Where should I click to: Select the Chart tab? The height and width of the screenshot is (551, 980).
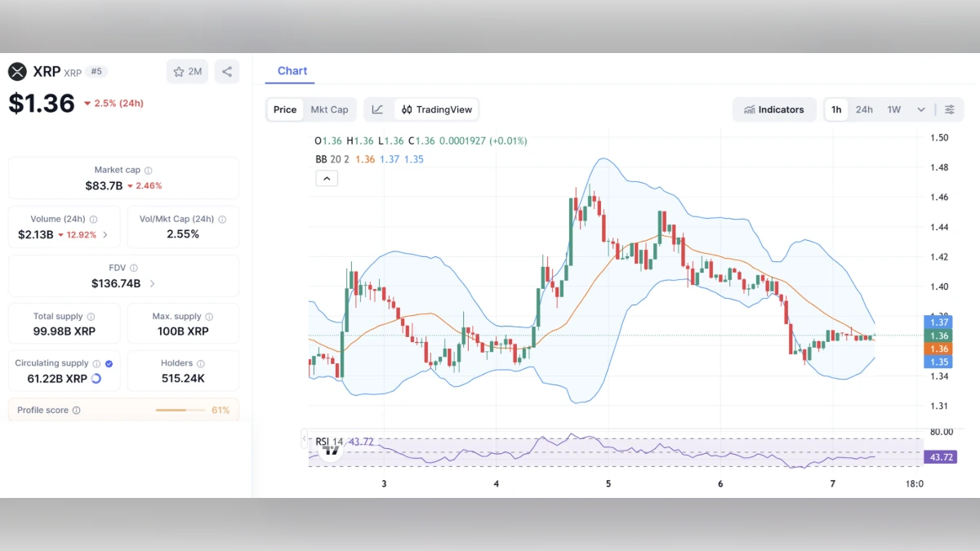[x=291, y=71]
